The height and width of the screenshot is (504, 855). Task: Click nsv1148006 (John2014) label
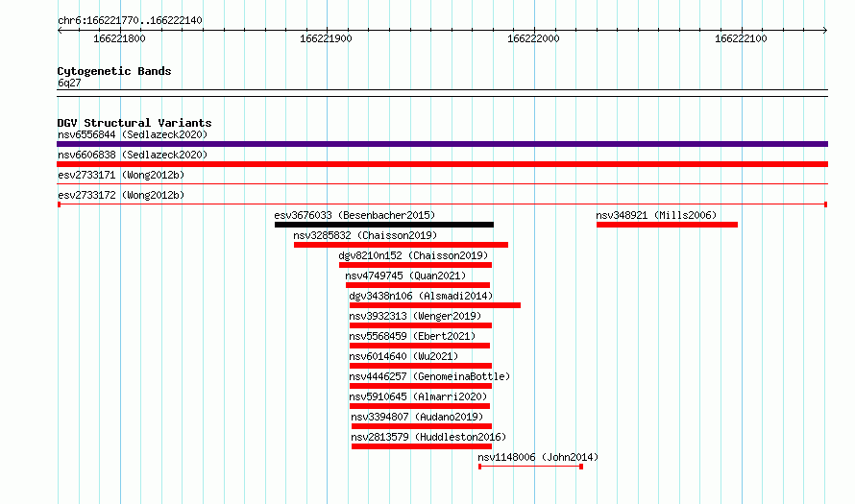tap(538, 457)
